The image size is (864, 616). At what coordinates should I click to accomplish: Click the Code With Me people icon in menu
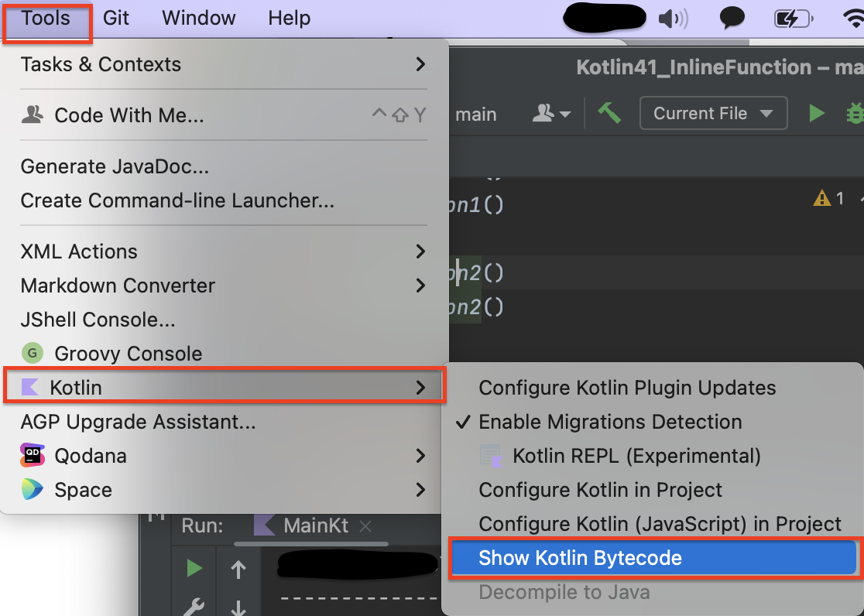(33, 115)
